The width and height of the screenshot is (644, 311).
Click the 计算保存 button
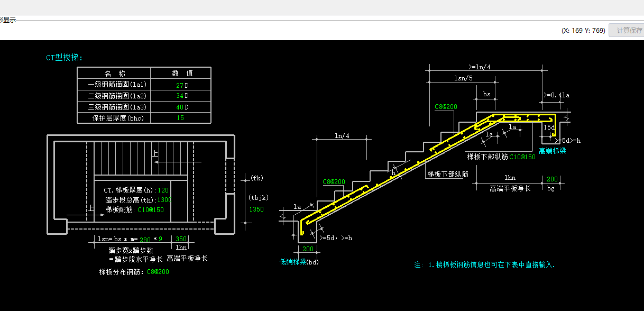[x=627, y=30]
